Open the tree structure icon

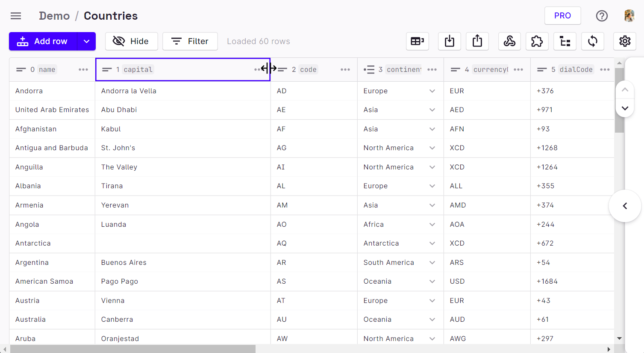(x=565, y=42)
